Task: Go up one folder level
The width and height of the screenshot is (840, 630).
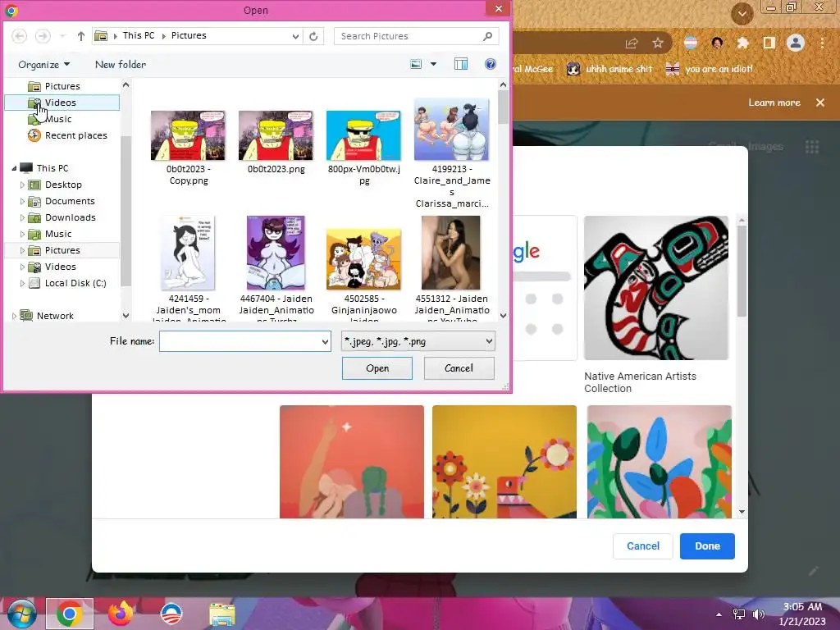Action: [81, 36]
